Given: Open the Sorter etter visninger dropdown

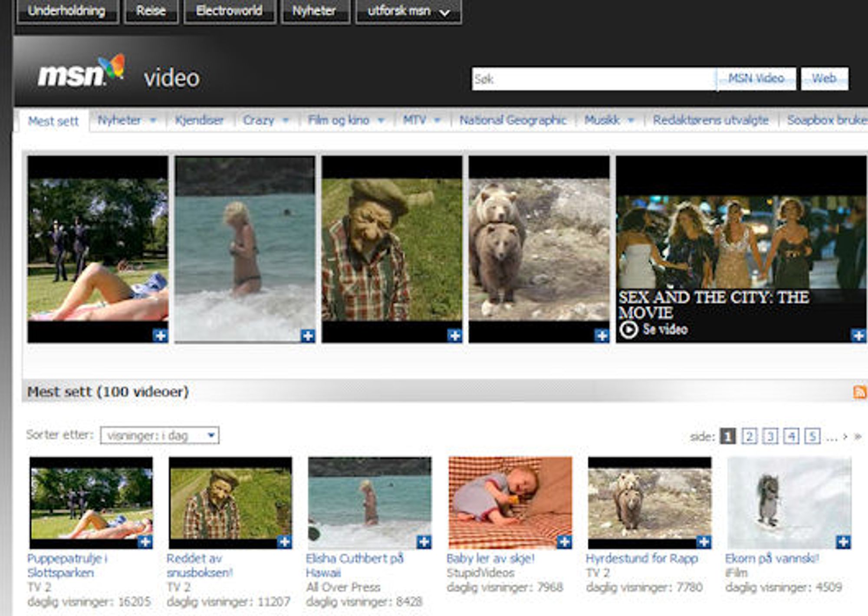Looking at the screenshot, I should [160, 435].
